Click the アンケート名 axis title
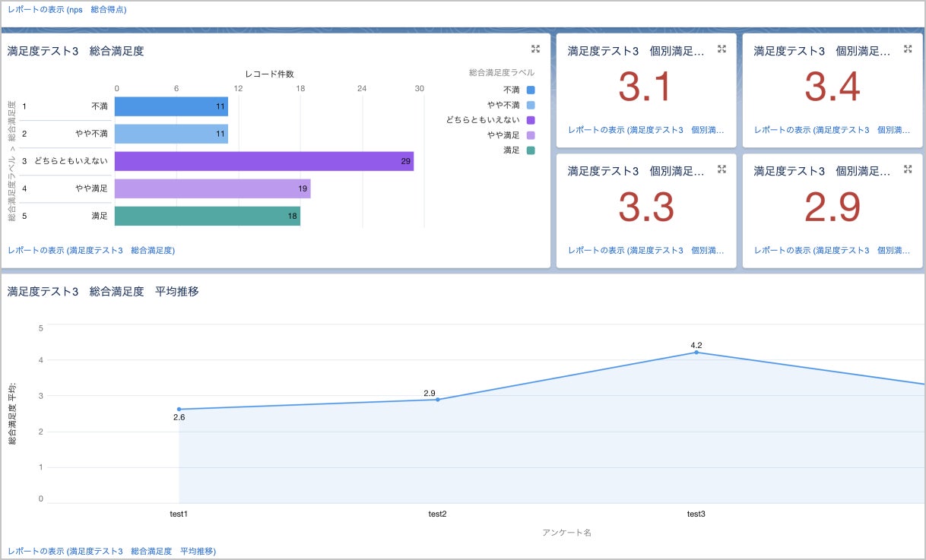This screenshot has height=560, width=926. pyautogui.click(x=566, y=533)
